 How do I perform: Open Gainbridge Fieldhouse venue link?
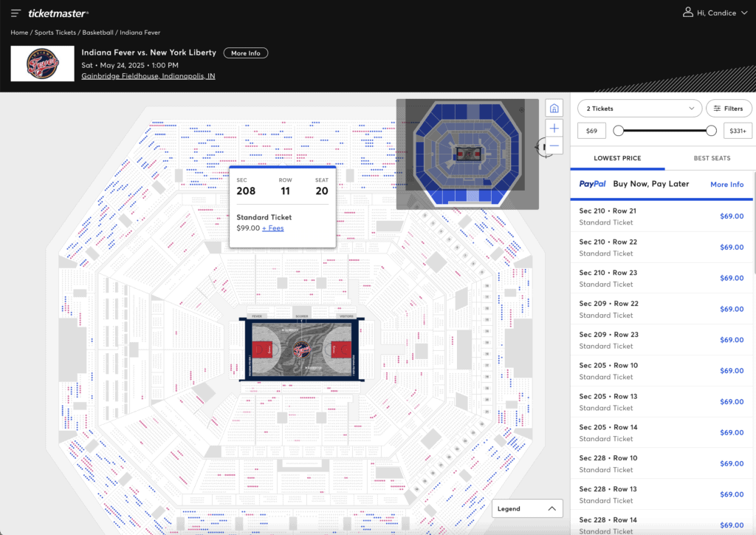click(x=148, y=75)
